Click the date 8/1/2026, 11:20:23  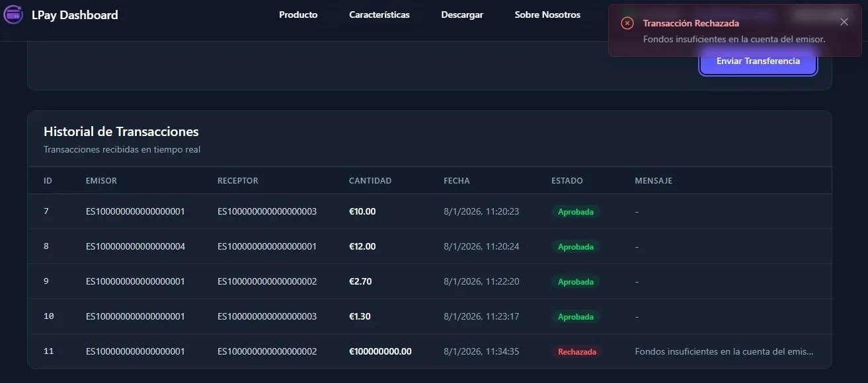point(481,211)
